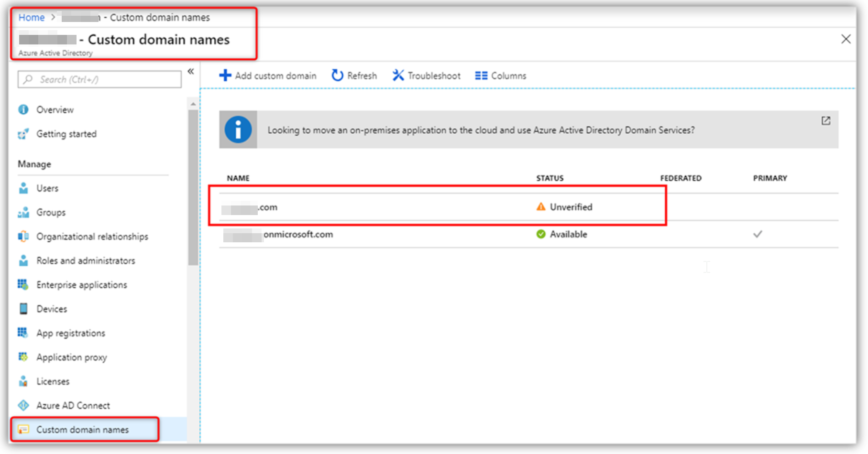Open Organizational relationships menu item

[x=92, y=236]
